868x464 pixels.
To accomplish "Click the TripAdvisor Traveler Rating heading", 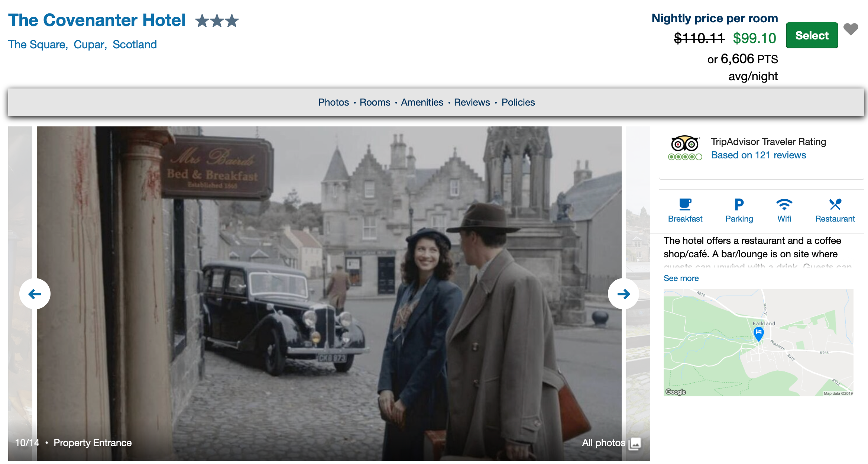I will pyautogui.click(x=768, y=142).
